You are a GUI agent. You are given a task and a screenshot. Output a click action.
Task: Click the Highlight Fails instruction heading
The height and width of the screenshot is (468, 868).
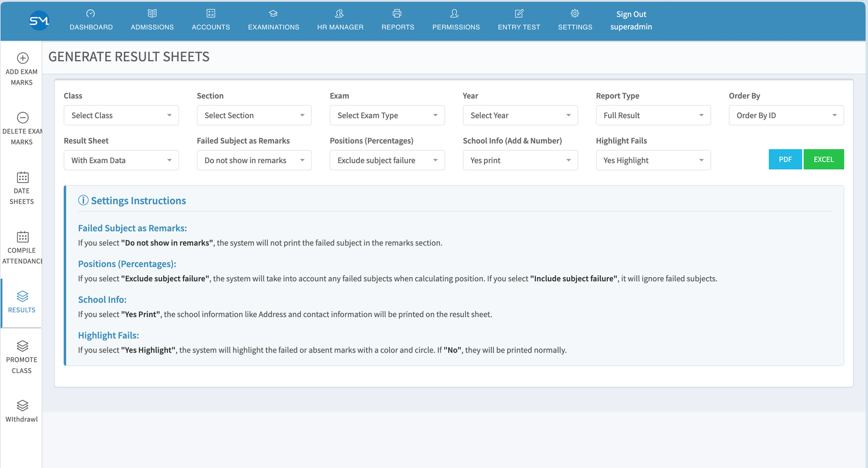coord(108,336)
